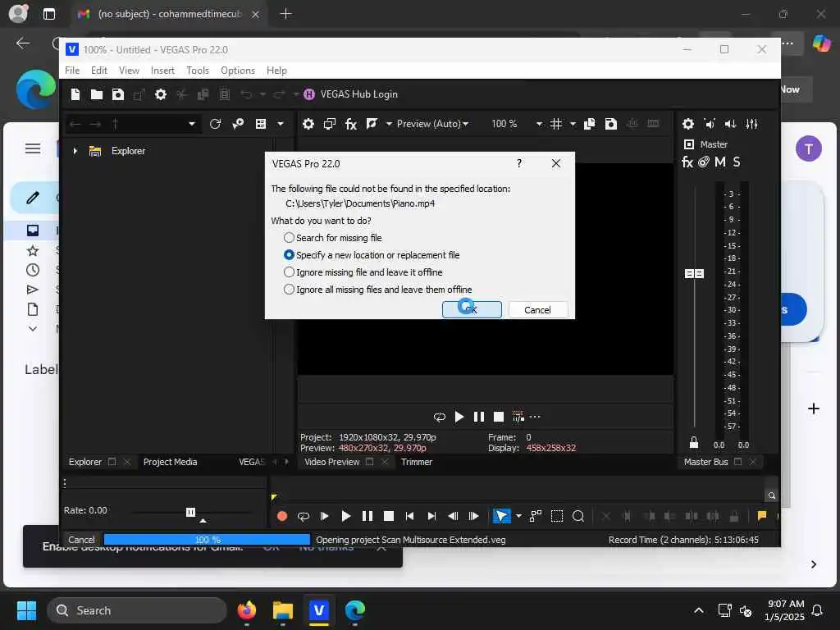Screen dimensions: 840x630
Task: Click the New project icon in VEGAS toolbar
Action: tap(75, 94)
